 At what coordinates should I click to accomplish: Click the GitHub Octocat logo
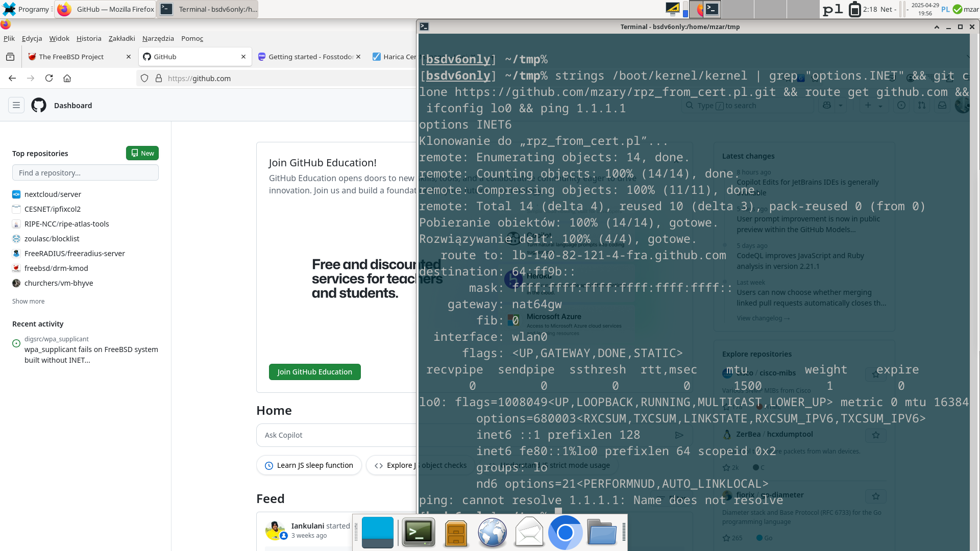pyautogui.click(x=39, y=105)
